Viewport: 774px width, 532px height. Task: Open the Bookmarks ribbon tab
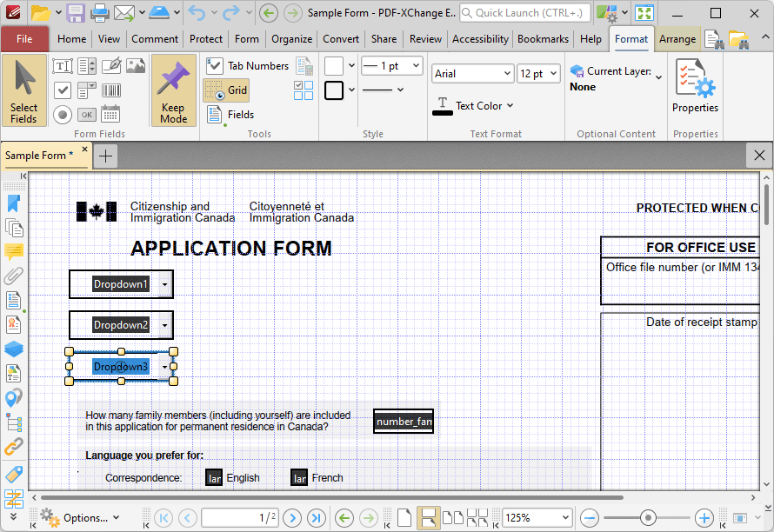click(543, 39)
